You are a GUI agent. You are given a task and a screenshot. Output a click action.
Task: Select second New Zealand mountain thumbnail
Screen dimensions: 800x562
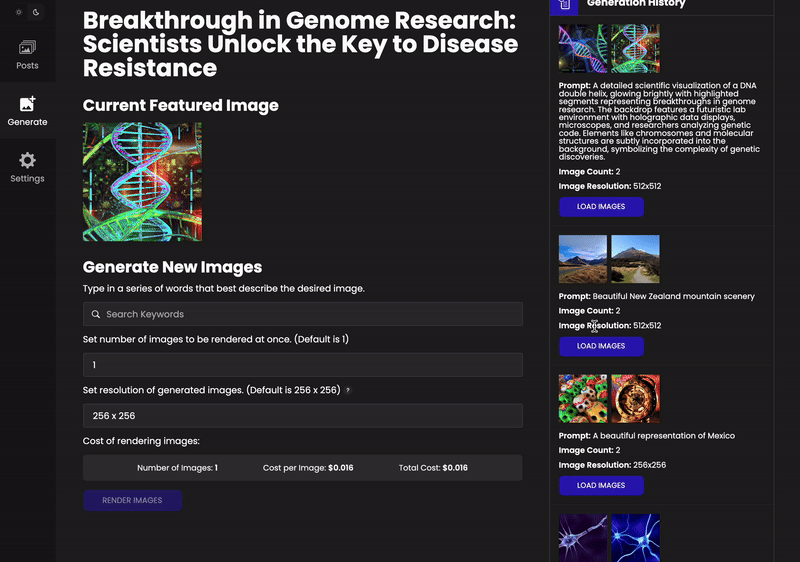635,259
